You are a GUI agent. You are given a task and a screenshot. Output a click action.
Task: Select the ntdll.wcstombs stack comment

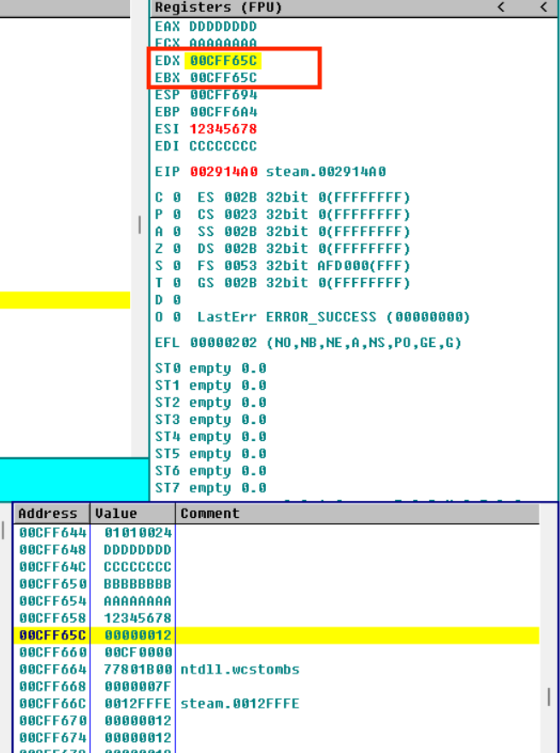pos(239,669)
